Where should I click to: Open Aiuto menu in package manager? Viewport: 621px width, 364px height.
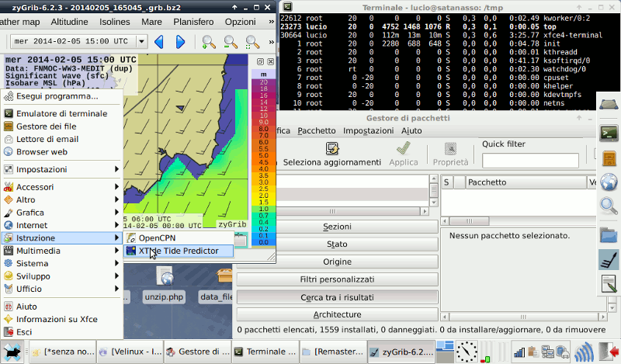(411, 130)
